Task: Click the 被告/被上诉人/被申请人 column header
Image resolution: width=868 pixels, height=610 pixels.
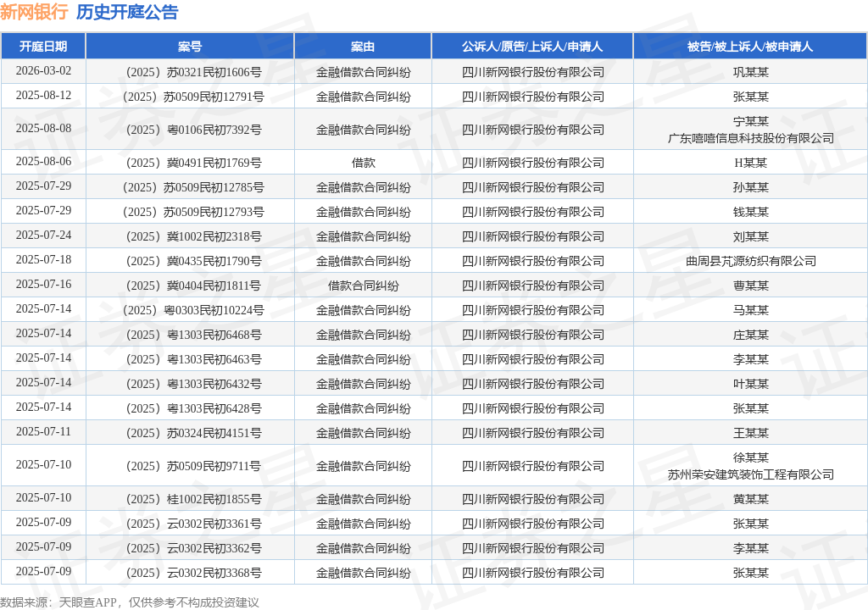Action: tap(750, 47)
